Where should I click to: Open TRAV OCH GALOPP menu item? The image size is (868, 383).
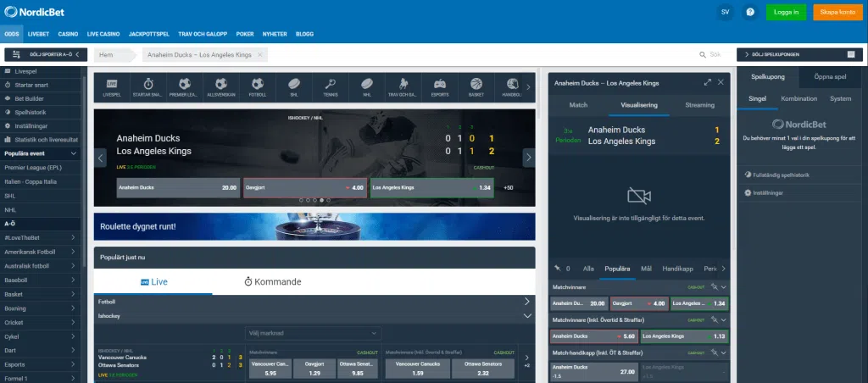click(203, 34)
